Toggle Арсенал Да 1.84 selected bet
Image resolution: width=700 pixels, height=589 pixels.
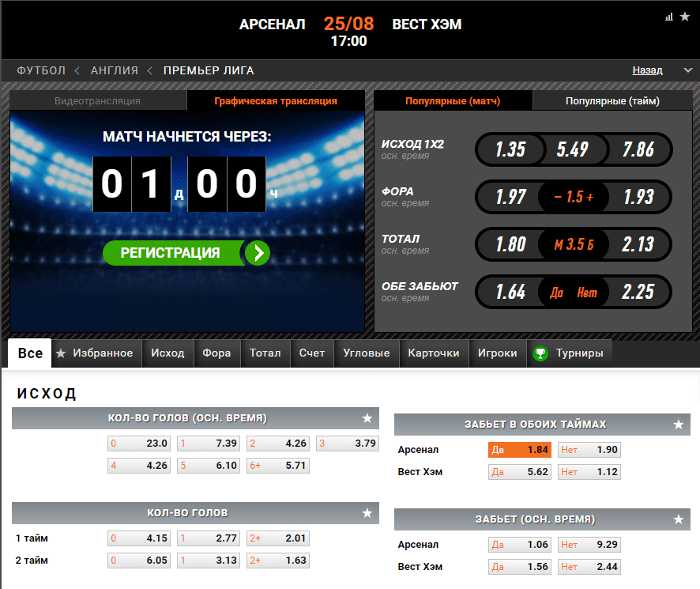coord(520,450)
